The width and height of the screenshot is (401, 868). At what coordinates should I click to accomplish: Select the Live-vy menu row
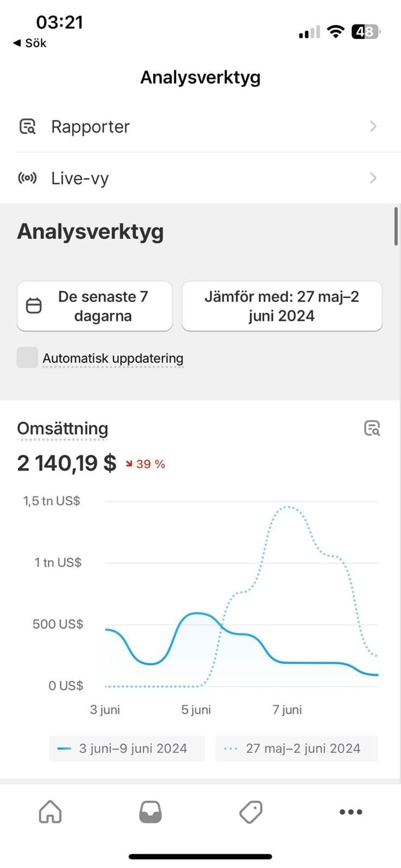pyautogui.click(x=200, y=178)
